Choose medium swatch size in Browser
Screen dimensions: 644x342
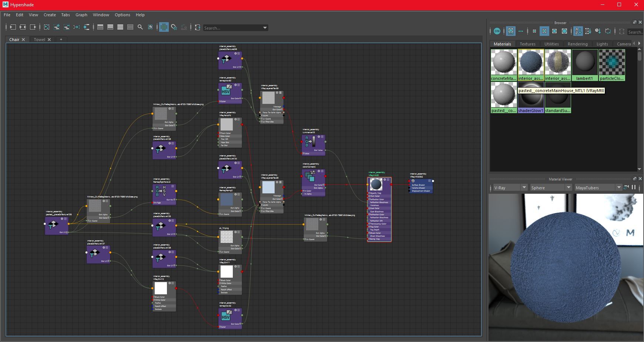544,31
